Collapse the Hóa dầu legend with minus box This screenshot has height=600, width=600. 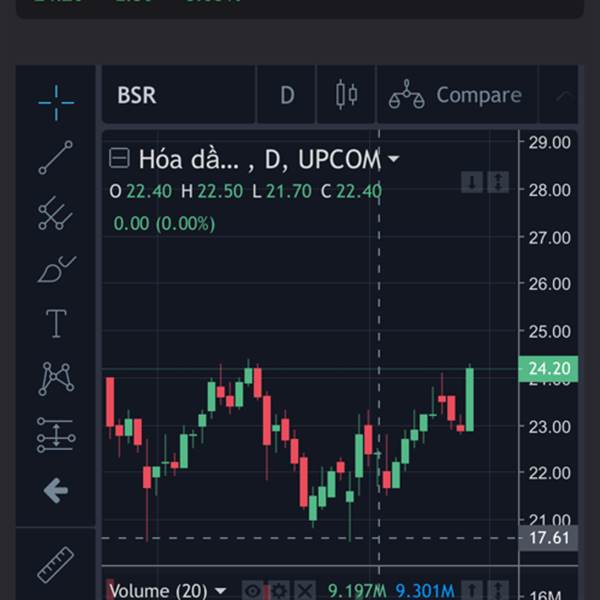coord(119,158)
